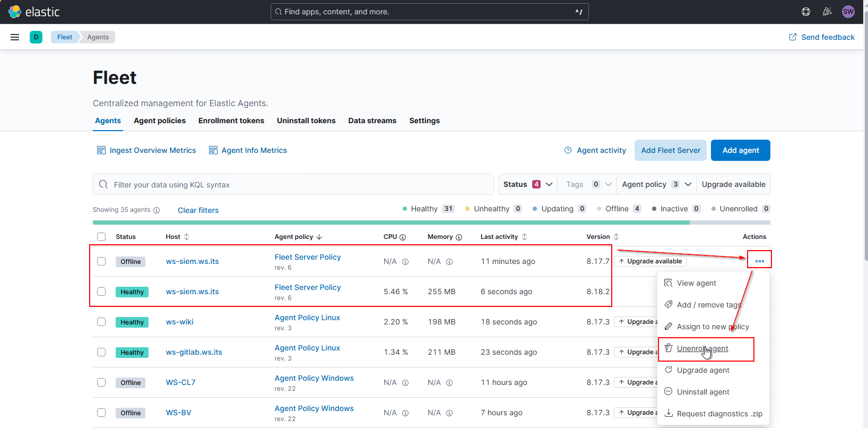This screenshot has width=868, height=428.
Task: Sort by Last activity column arrows icon
Action: coord(524,237)
